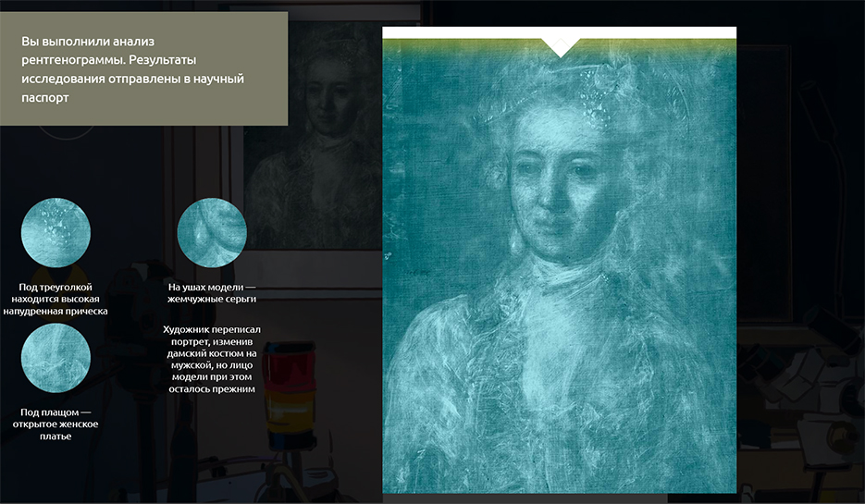Click the pearl earrings circular thumbnail
This screenshot has height=504, width=865.
pyautogui.click(x=212, y=231)
